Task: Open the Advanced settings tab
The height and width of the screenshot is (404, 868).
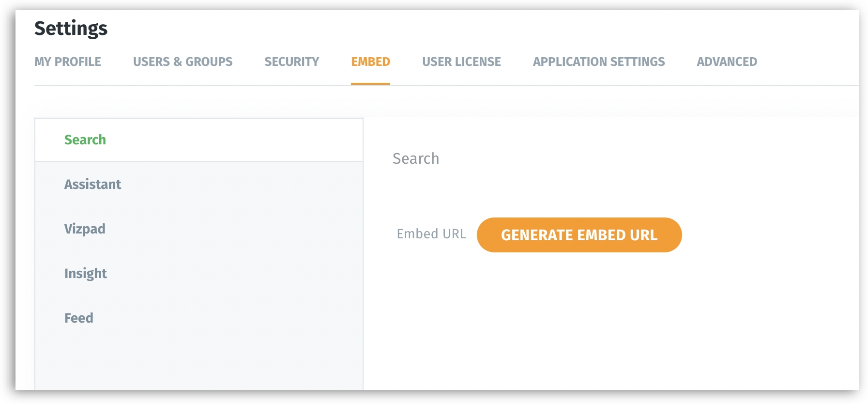Action: tap(727, 62)
